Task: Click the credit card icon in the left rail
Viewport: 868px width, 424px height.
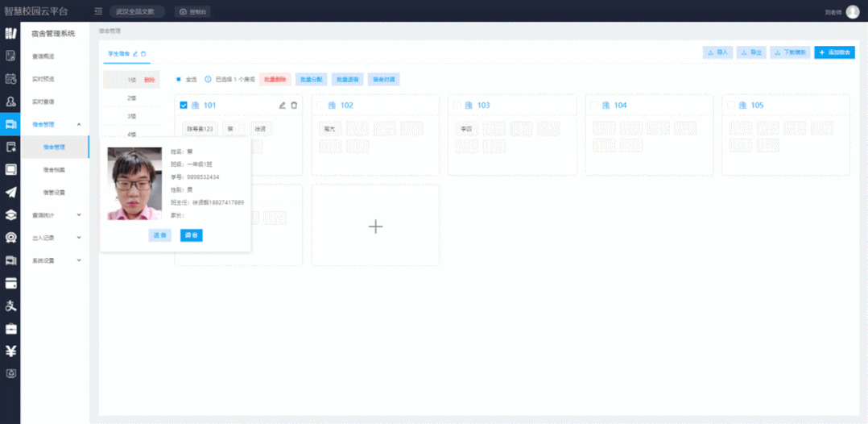Action: pos(10,283)
